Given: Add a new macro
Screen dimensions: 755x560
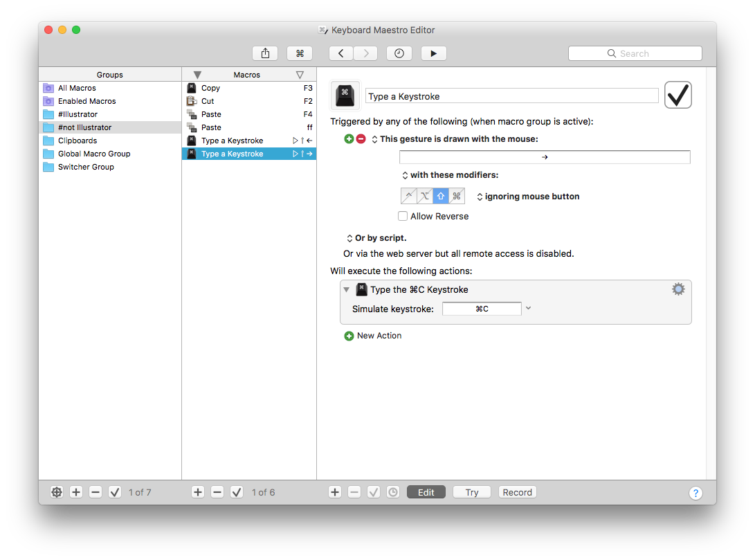Looking at the screenshot, I should tap(198, 492).
